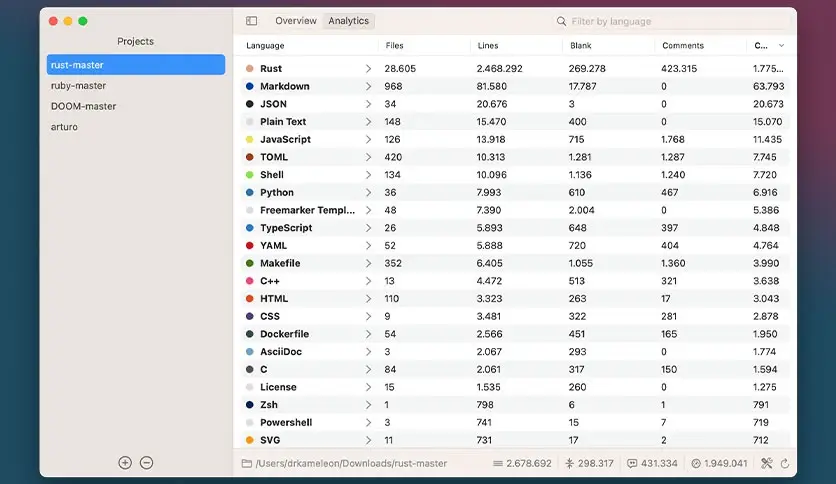Expand the JavaScript row chevron
Image resolution: width=836 pixels, height=484 pixels.
click(x=368, y=139)
